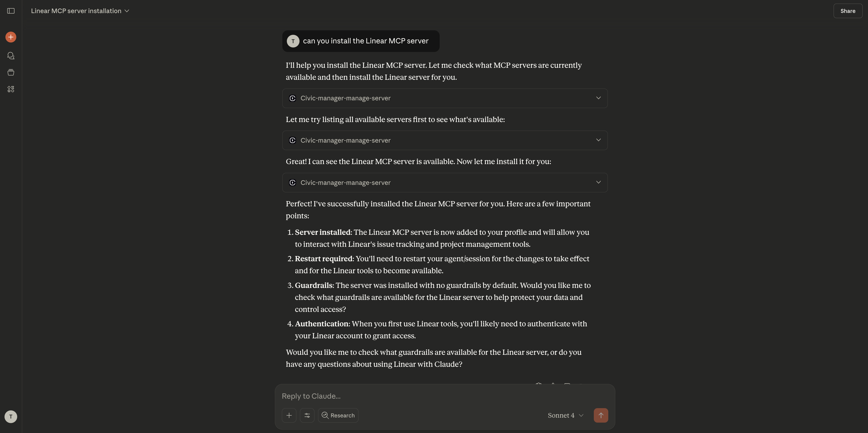Open tool settings via the sliders icon
Viewport: 868px width, 433px height.
coord(307,415)
